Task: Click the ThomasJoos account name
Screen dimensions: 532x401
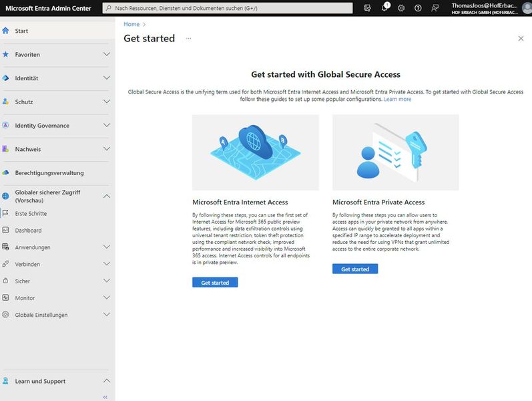Action: [484, 5]
